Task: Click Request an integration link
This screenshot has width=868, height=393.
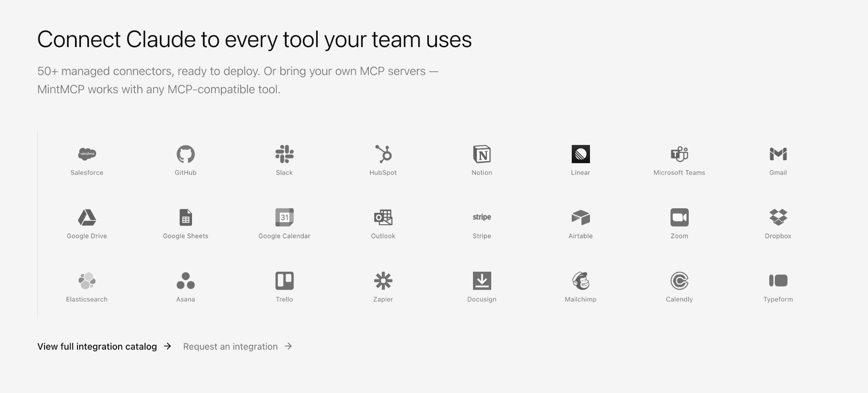Action: [238, 346]
